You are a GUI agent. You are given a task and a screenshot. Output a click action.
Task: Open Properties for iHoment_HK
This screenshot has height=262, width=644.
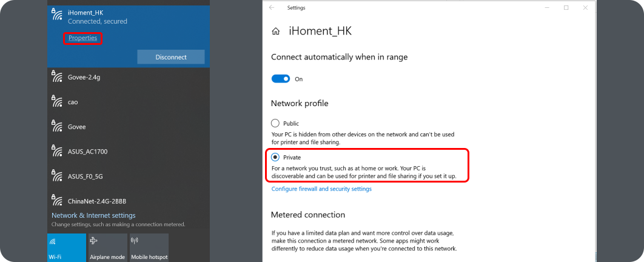[x=82, y=38]
